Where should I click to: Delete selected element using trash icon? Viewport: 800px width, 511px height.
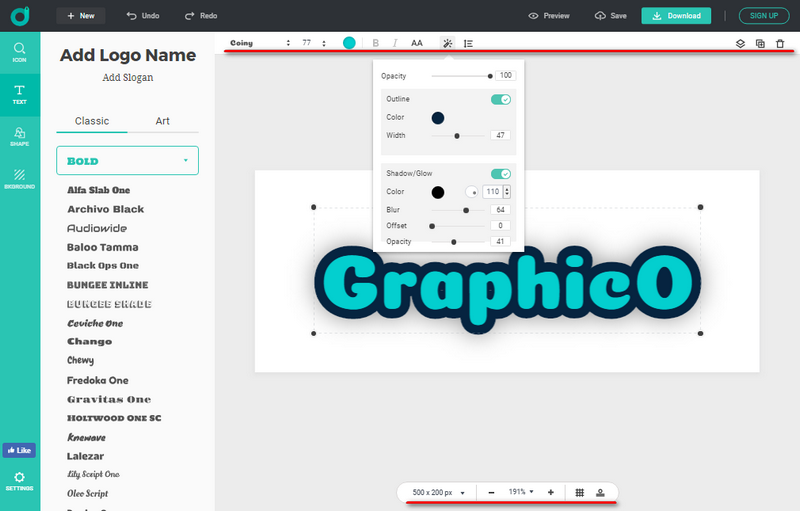(780, 43)
